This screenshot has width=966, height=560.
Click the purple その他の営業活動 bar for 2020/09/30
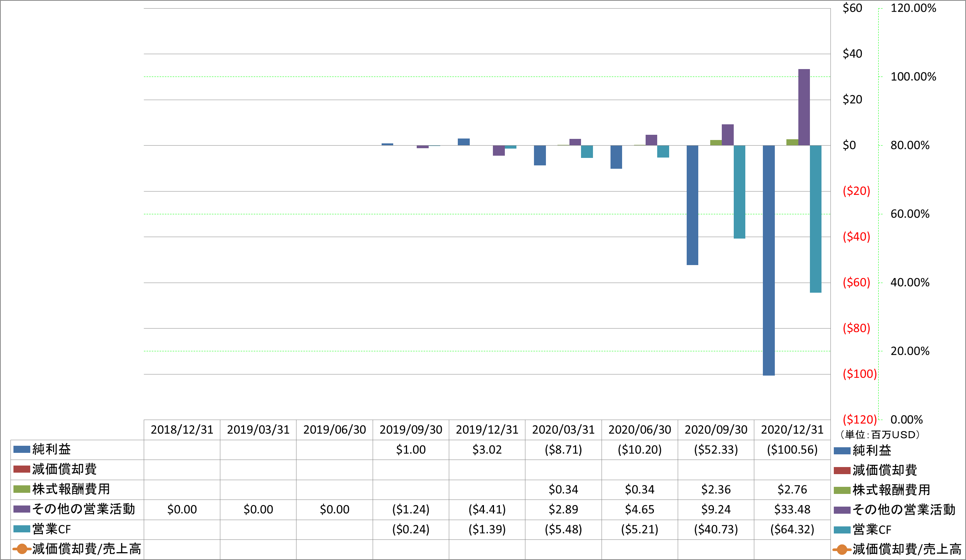click(727, 135)
